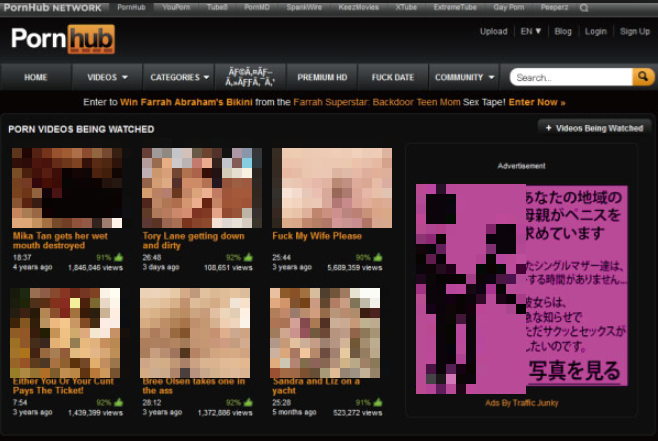Click the site logo in the header
Screen dimensions: 658x441
62,39
